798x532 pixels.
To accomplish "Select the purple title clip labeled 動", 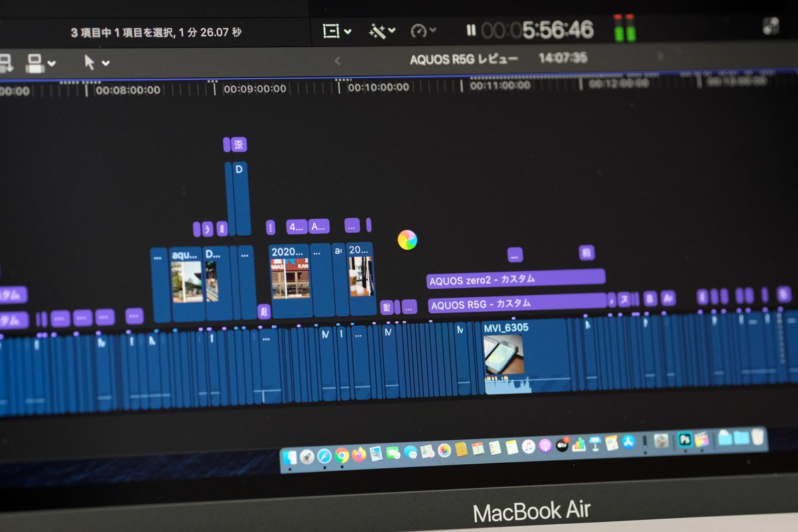I will [x=387, y=307].
